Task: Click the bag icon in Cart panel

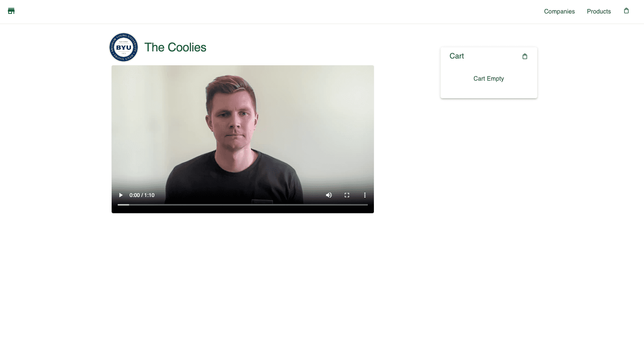Action: click(524, 56)
